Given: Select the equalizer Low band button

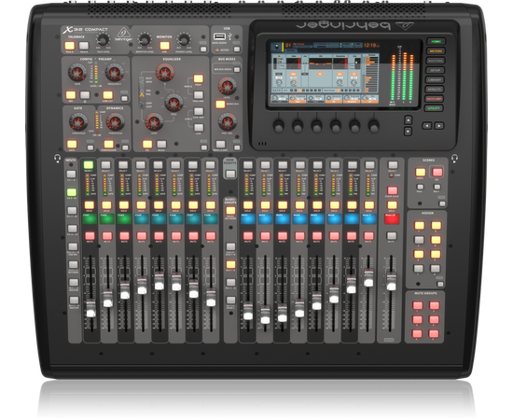Looking at the screenshot, I should coord(199,128).
